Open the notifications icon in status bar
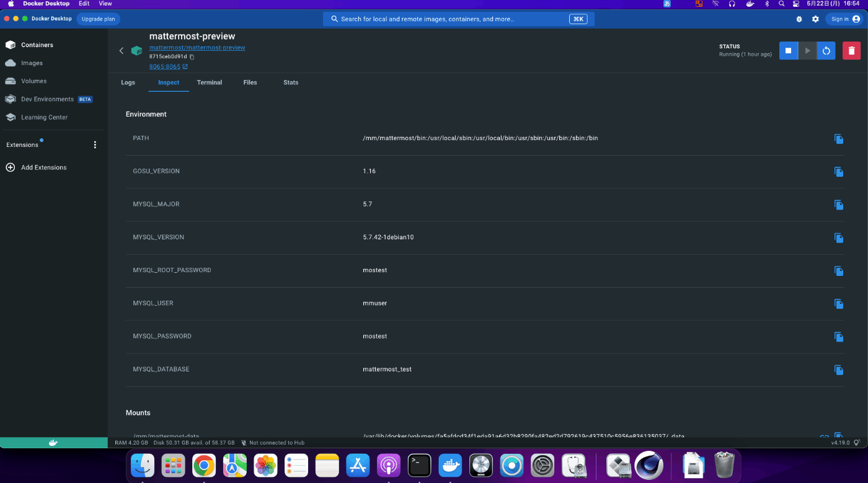 tap(857, 443)
